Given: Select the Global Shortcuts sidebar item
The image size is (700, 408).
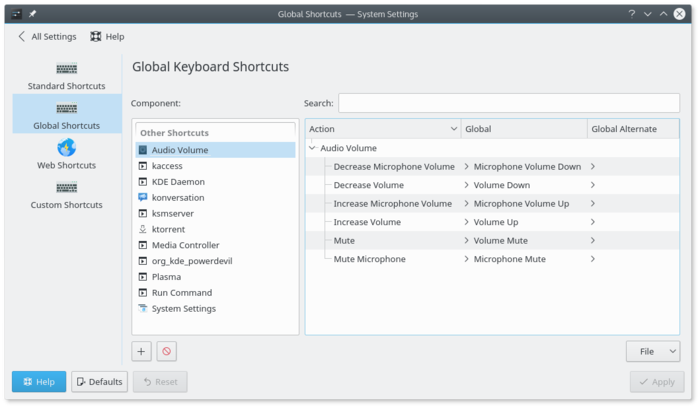Looking at the screenshot, I should click(66, 115).
